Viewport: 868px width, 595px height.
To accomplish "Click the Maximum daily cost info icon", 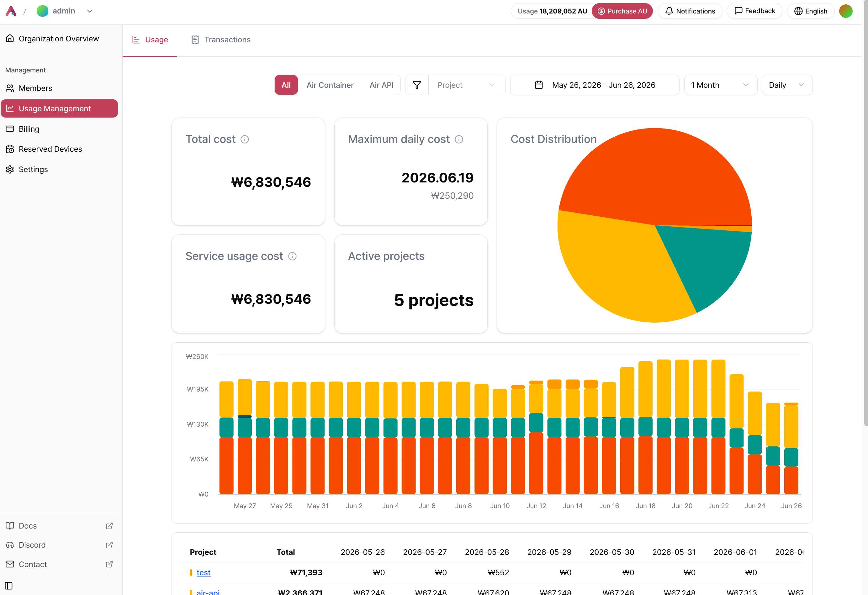I will (x=459, y=139).
